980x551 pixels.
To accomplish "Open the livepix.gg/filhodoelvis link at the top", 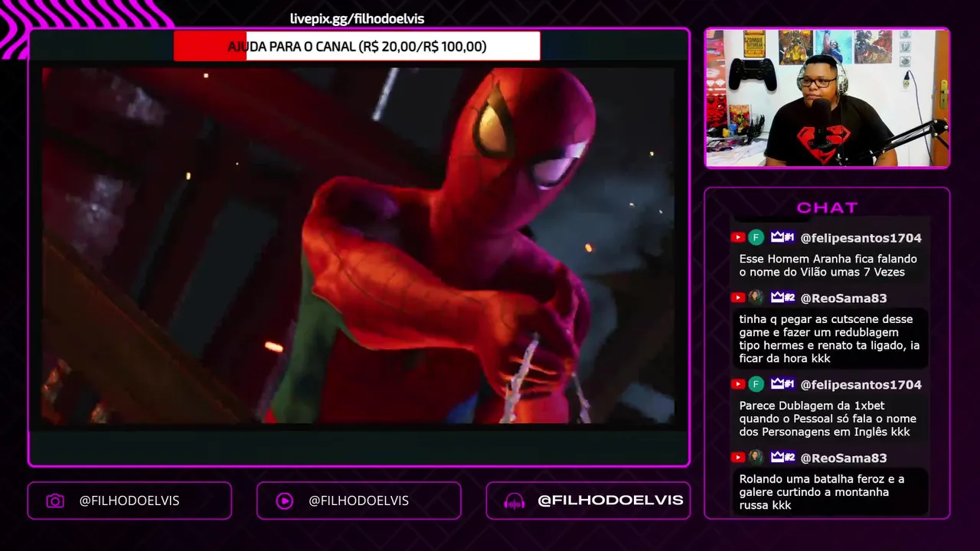I will [x=357, y=18].
